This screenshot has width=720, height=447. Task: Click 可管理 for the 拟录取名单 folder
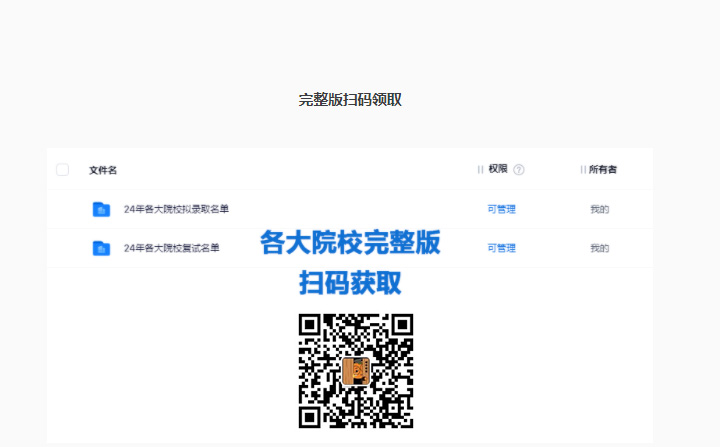pos(501,209)
